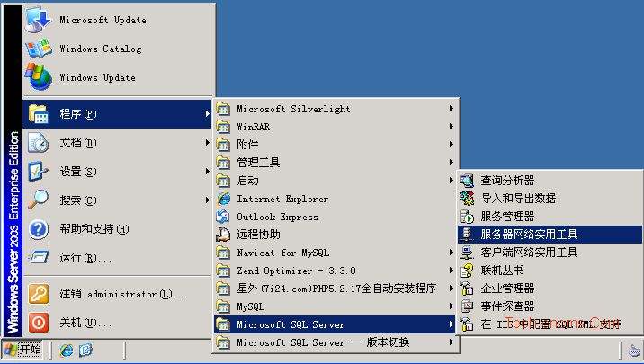Screen dimensions: 644x364
Task: Open Microsoft Update from Start menu
Action: coord(119,20)
